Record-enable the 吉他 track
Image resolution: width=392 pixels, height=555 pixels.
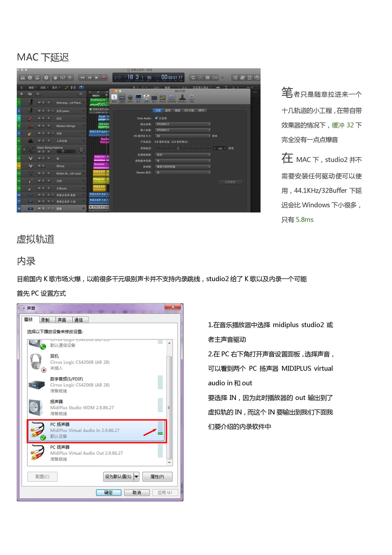point(49,133)
